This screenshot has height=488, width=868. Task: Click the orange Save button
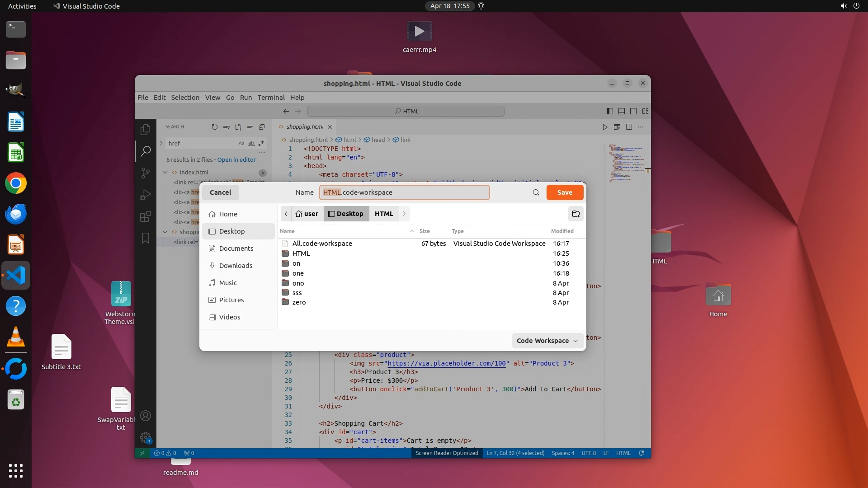[x=565, y=192]
